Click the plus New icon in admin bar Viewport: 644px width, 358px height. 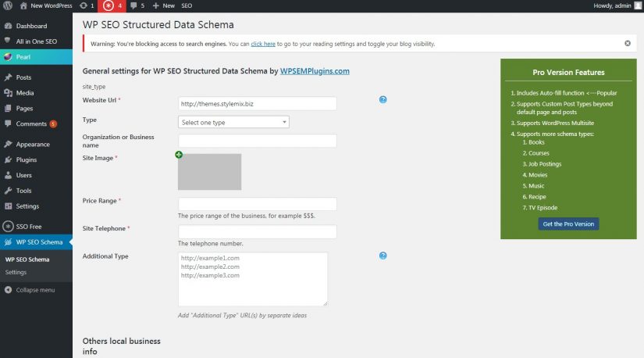point(155,5)
